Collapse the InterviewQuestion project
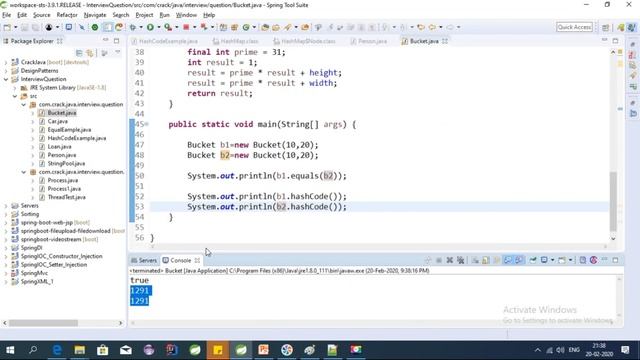Viewport: 640px width, 360px height. point(6,79)
